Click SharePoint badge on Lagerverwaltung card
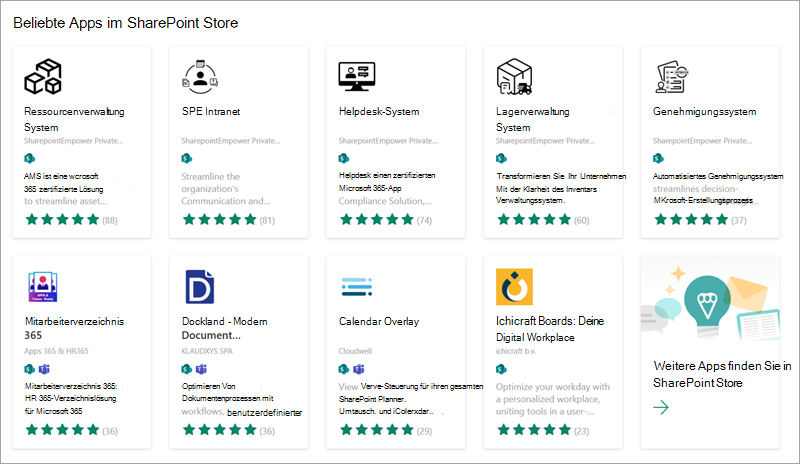Viewport: 800px width, 464px height. tap(502, 158)
